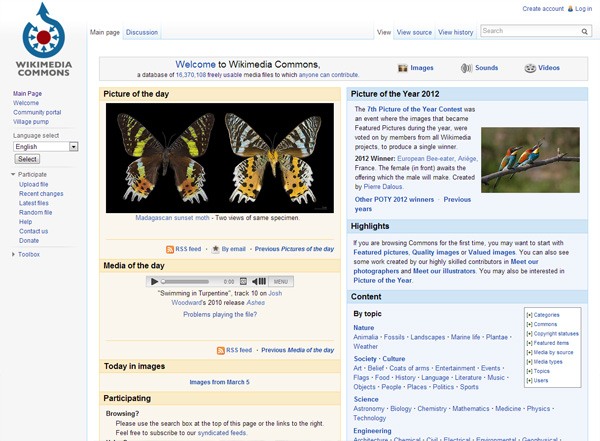The height and width of the screenshot is (441, 600).
Task: Focus the Search input field
Action: [531, 31]
